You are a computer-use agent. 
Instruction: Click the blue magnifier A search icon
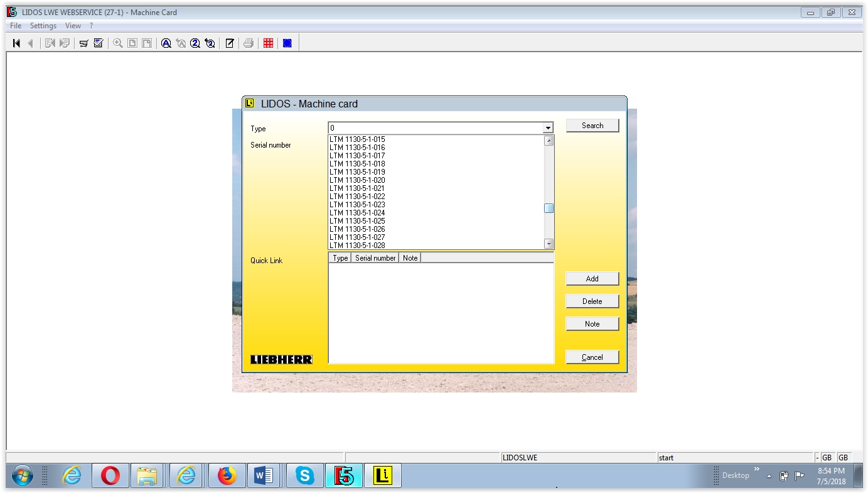pyautogui.click(x=166, y=43)
